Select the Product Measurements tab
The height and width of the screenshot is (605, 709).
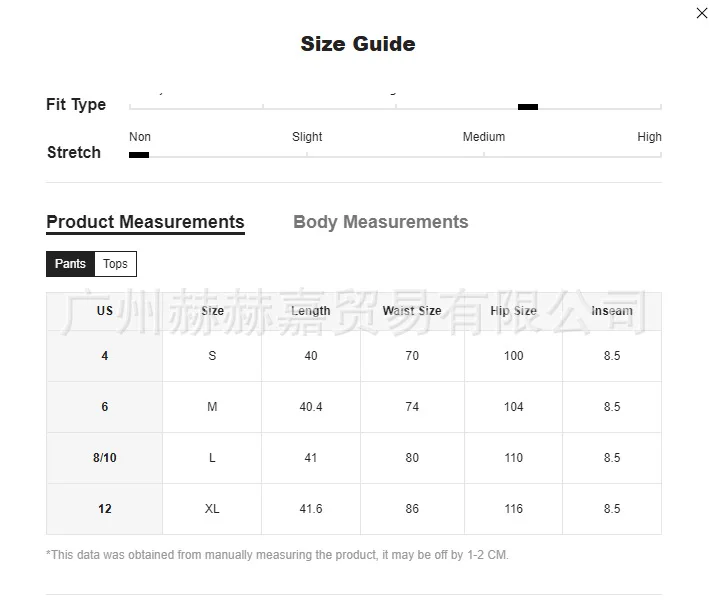click(145, 222)
